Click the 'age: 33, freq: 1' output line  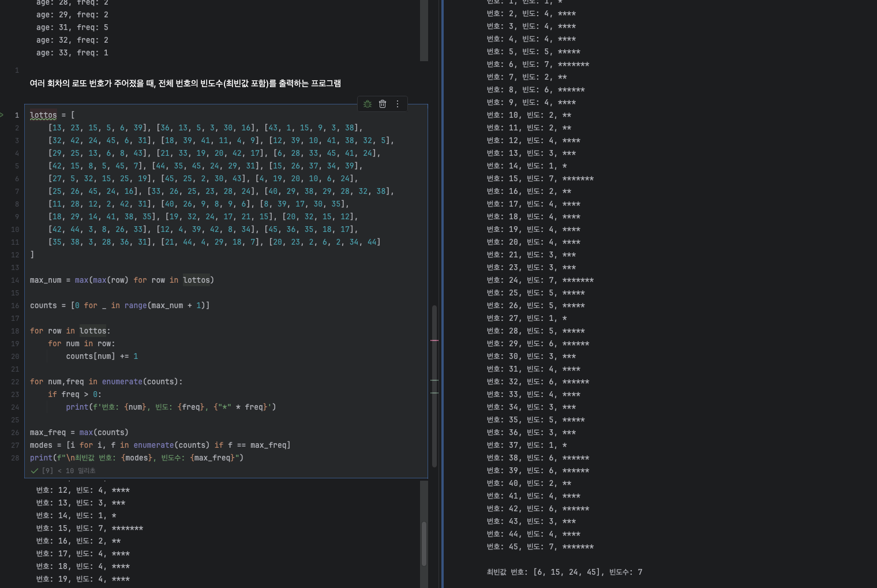72,53
